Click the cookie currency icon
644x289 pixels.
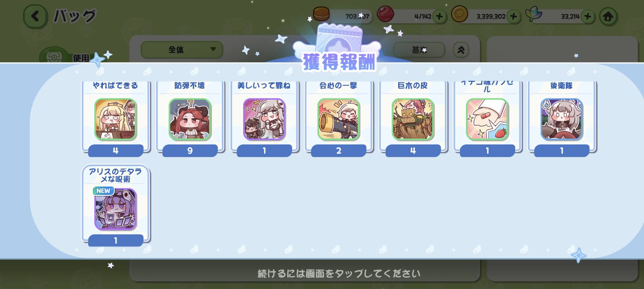click(x=321, y=14)
